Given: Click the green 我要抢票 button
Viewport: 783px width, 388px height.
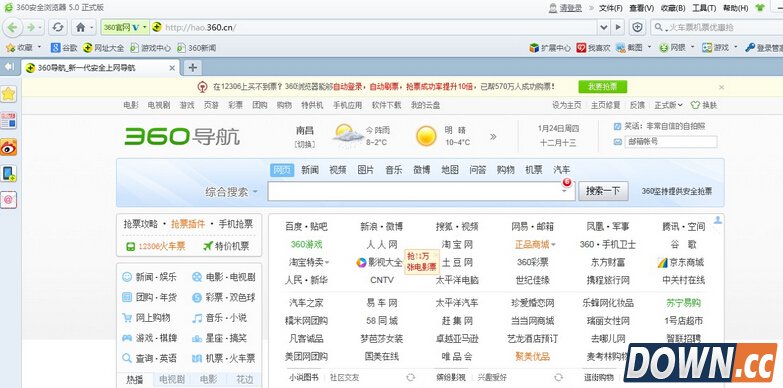Looking at the screenshot, I should [603, 86].
